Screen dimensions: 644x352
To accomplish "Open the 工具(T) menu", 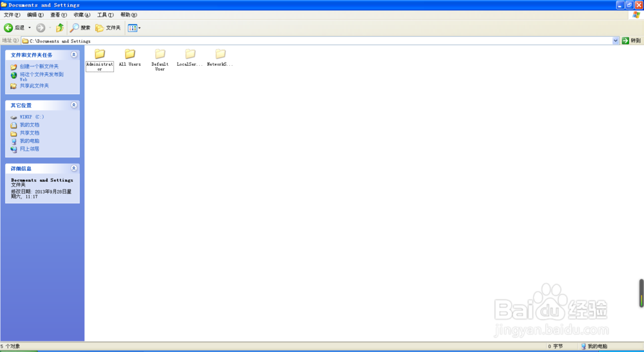I will point(105,15).
